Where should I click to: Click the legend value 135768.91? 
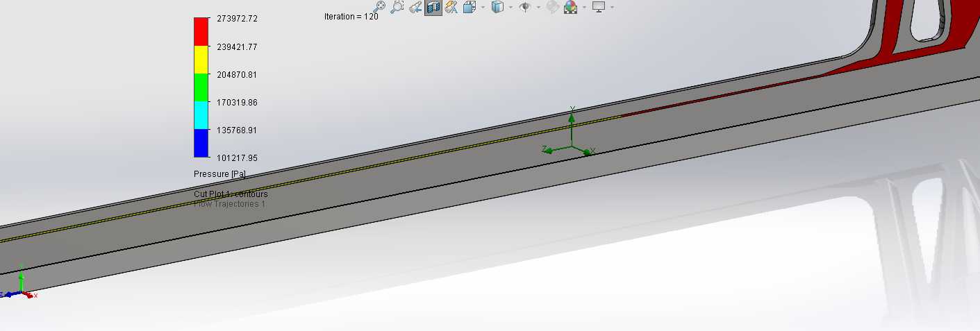point(237,130)
